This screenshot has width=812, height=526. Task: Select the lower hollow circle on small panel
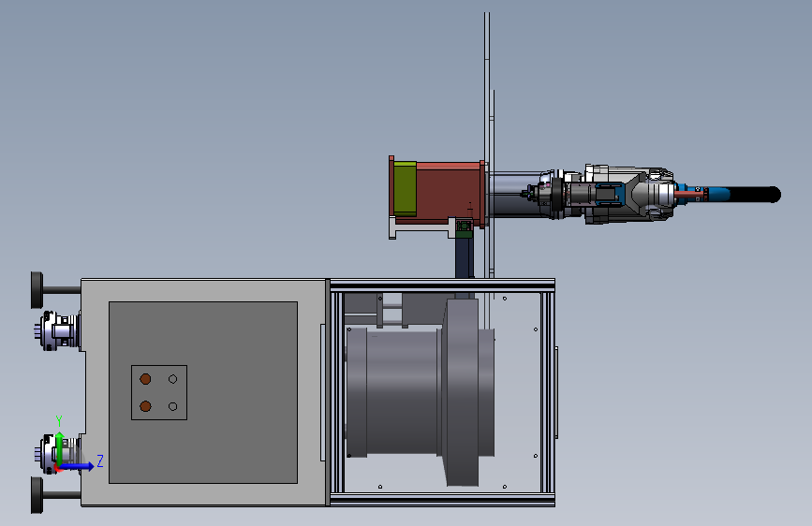click(173, 406)
